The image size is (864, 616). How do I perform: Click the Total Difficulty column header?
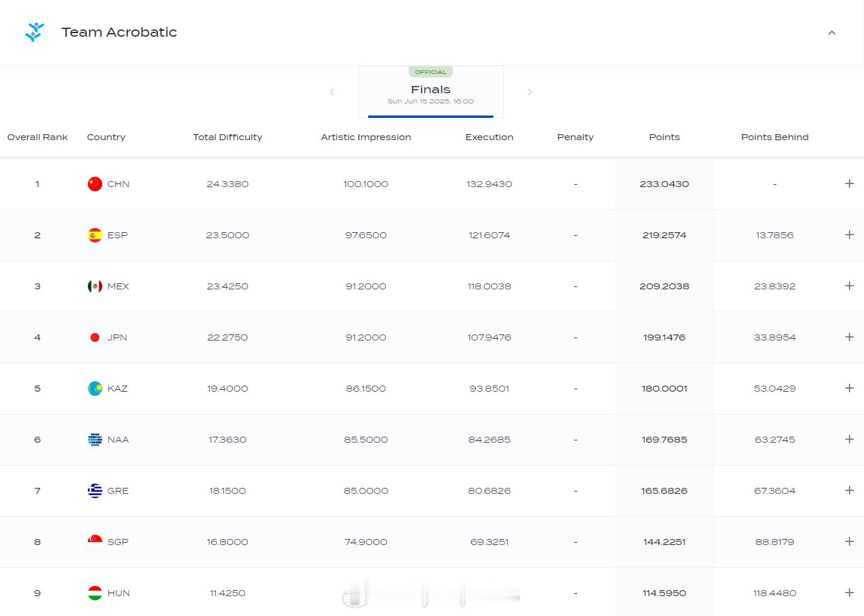[x=227, y=137]
